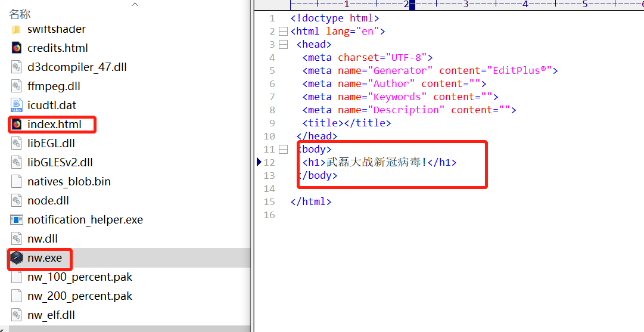Collapse the html tag fold on line 2
The width and height of the screenshot is (644, 332).
283,31
